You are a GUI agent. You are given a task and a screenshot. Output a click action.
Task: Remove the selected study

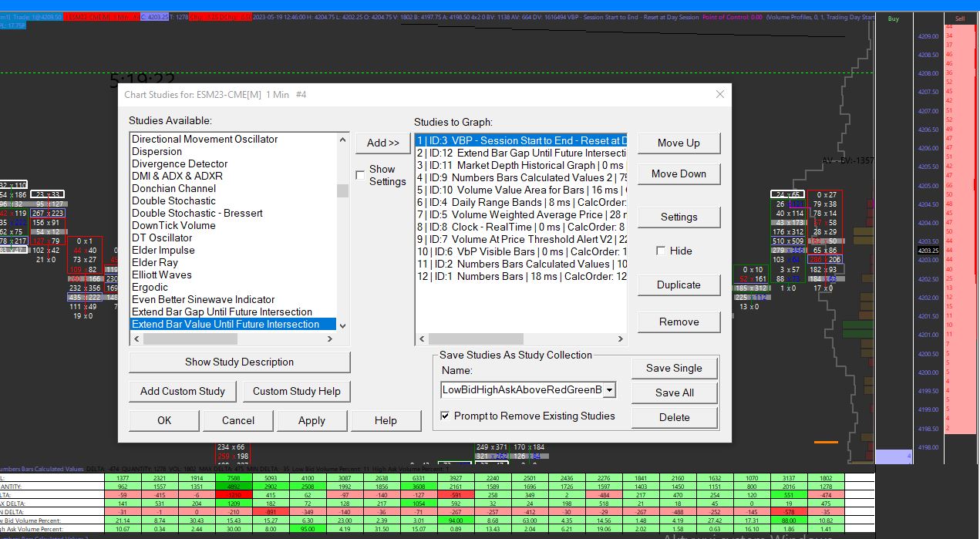coord(679,322)
